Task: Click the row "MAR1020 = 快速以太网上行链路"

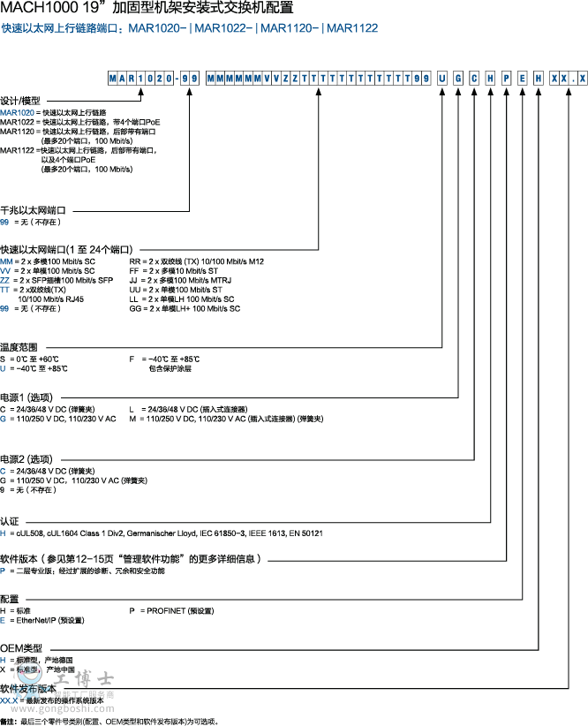Action: point(53,112)
